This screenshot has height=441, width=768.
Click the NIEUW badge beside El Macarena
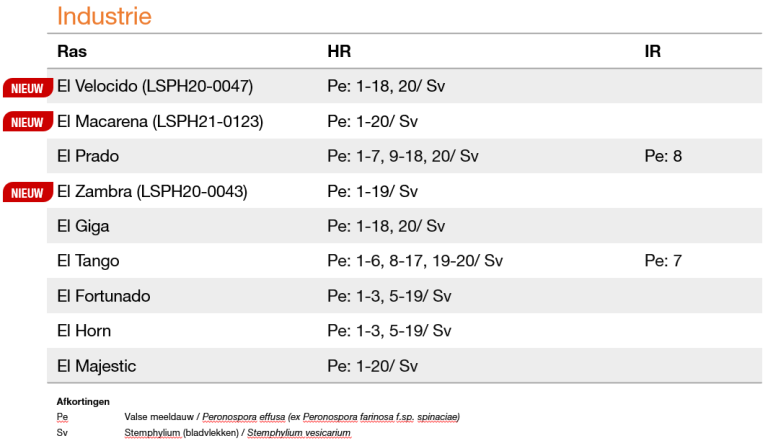coord(28,122)
